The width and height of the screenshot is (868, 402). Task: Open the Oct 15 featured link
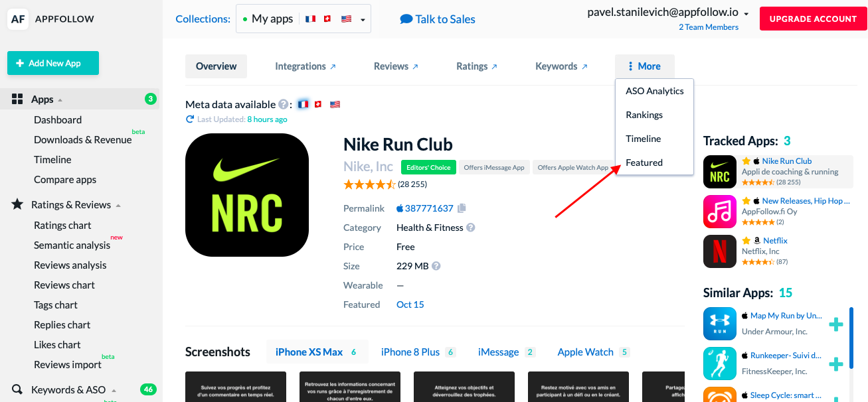(410, 304)
